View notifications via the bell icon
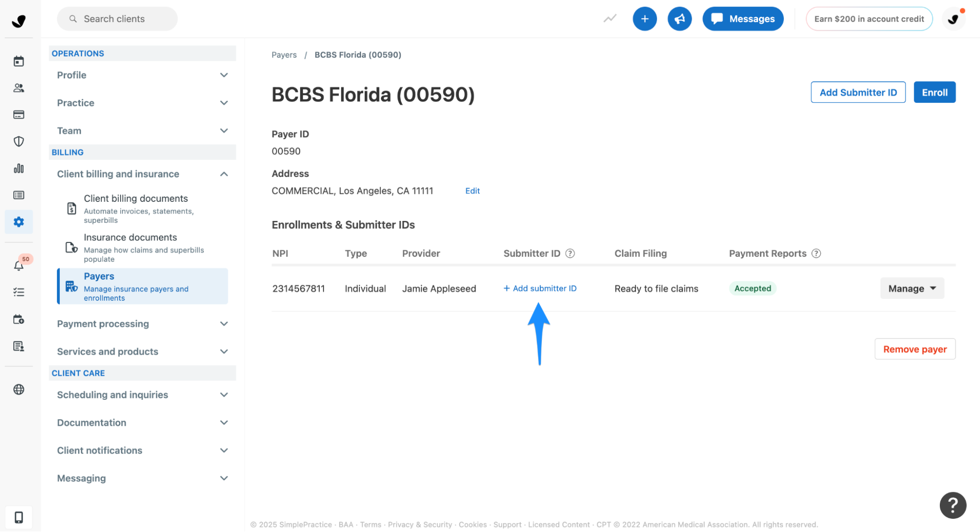The height and width of the screenshot is (532, 980). point(19,266)
